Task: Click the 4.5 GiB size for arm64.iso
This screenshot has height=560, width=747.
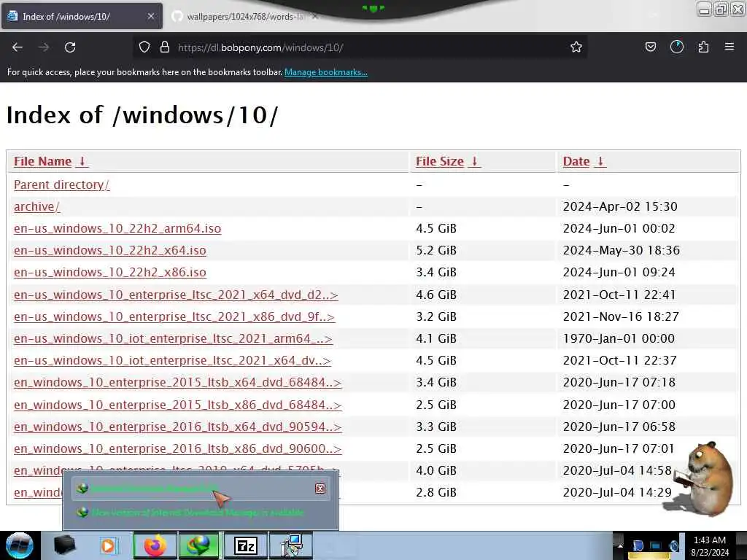Action: (436, 228)
